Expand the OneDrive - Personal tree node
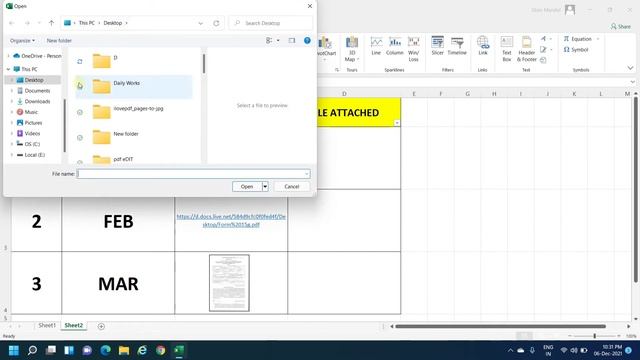This screenshot has width=640, height=360. click(8, 56)
